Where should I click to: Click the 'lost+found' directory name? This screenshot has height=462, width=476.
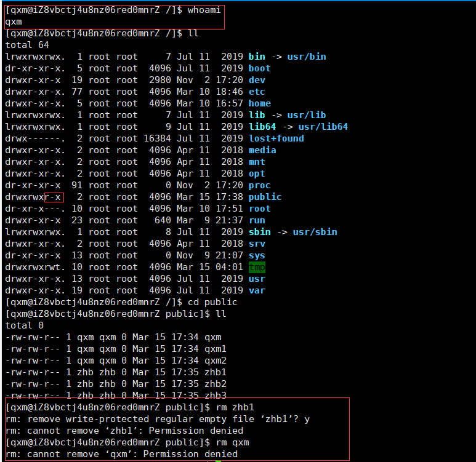click(x=276, y=138)
